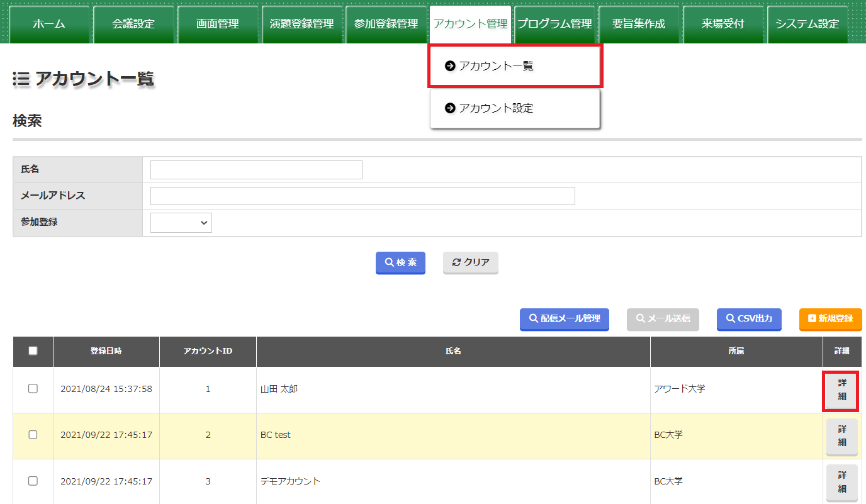Image resolution: width=866 pixels, height=504 pixels.
Task: Click the 検索 search button
Action: coord(400,262)
